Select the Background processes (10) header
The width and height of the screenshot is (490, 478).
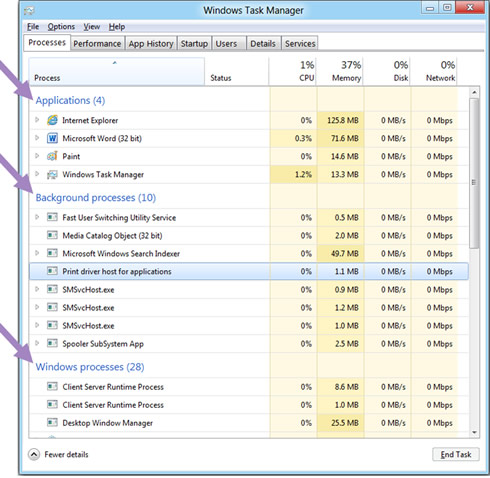point(96,198)
